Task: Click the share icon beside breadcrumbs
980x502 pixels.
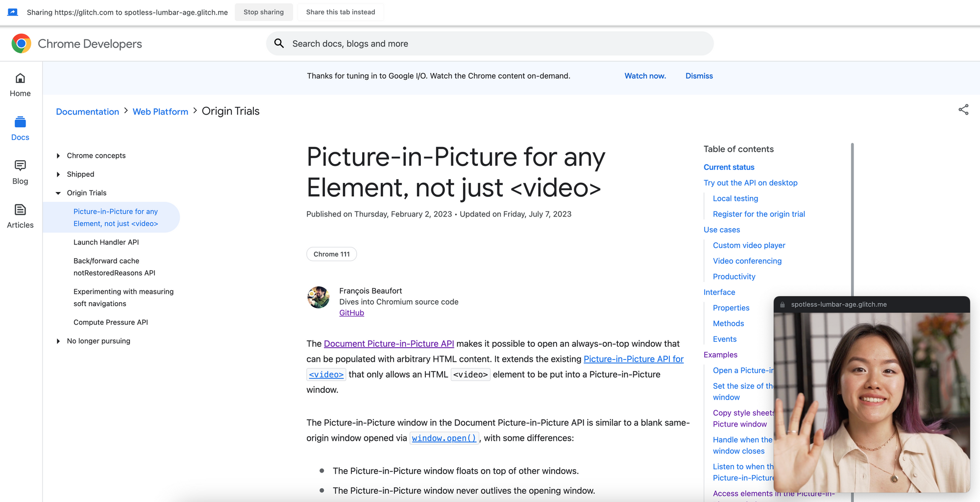Action: (963, 110)
